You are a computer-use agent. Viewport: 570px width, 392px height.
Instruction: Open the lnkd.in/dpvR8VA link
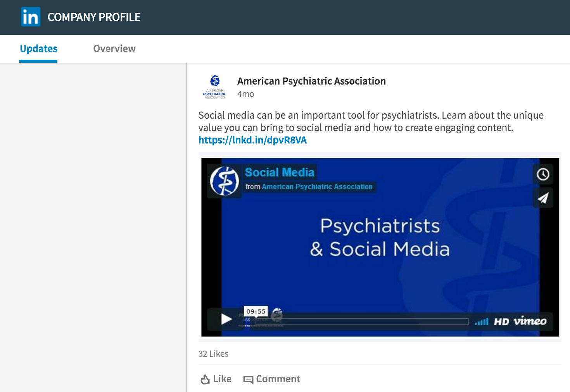pyautogui.click(x=252, y=140)
